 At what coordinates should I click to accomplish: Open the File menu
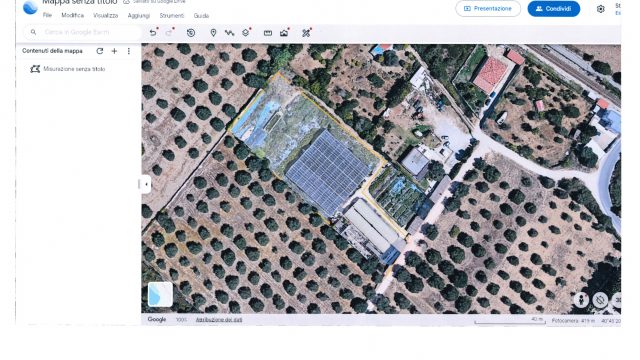click(x=47, y=16)
